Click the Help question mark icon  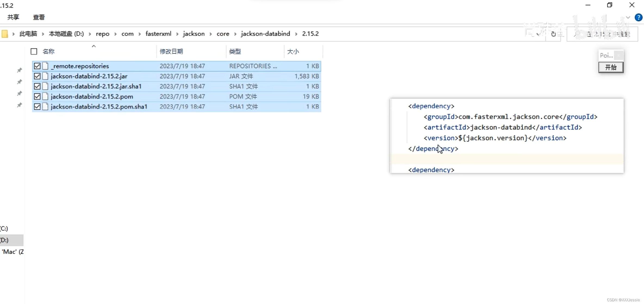[638, 17]
